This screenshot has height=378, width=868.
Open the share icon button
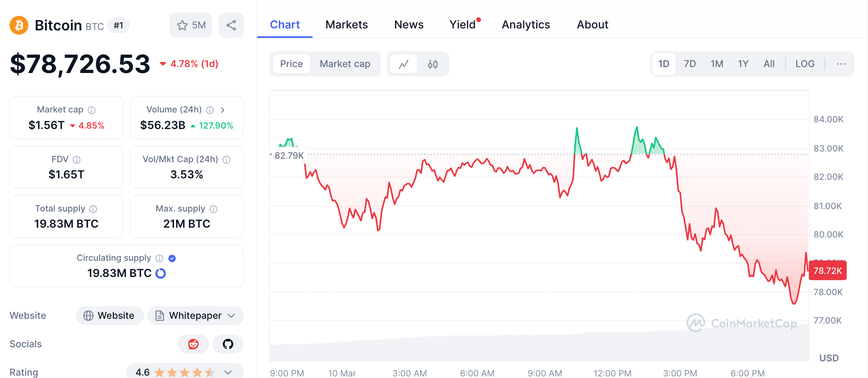231,25
